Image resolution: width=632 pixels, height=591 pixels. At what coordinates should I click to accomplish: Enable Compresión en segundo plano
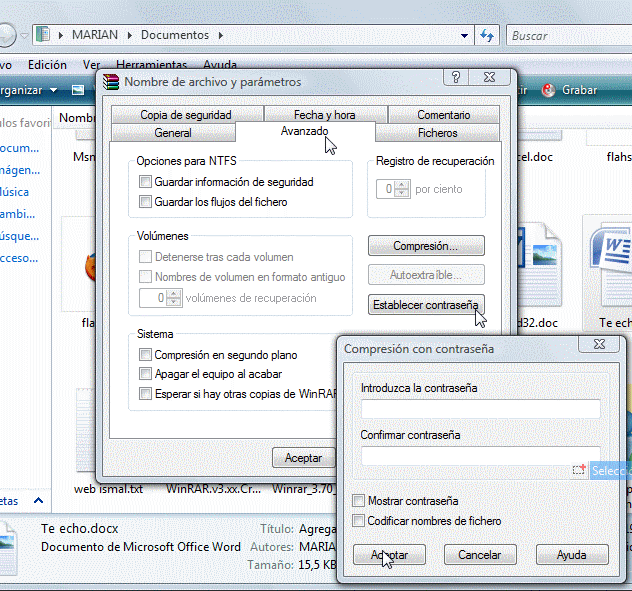click(145, 355)
